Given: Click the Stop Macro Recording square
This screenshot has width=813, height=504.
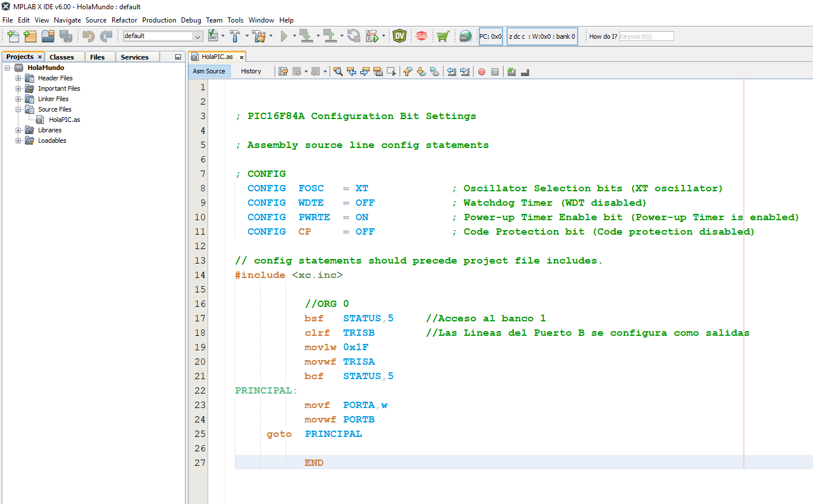Looking at the screenshot, I should coord(495,72).
